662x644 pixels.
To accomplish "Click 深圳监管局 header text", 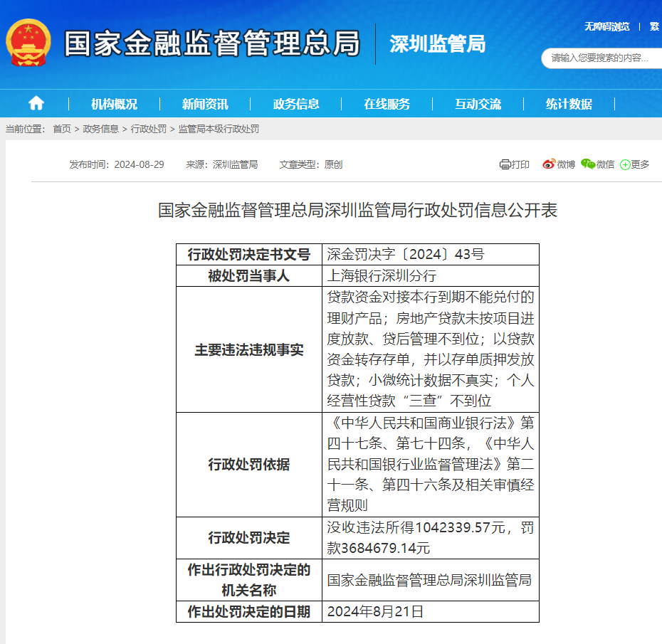I will click(x=437, y=44).
